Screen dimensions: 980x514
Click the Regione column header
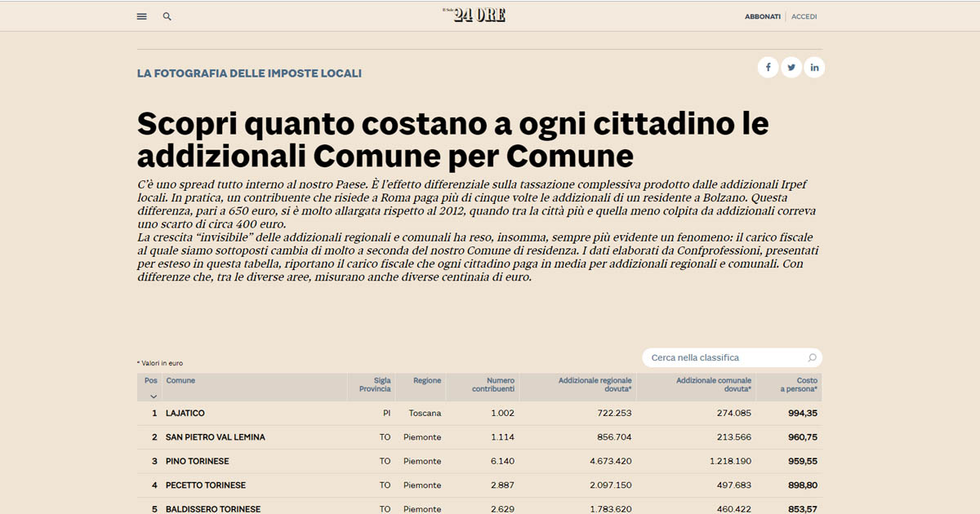(427, 381)
